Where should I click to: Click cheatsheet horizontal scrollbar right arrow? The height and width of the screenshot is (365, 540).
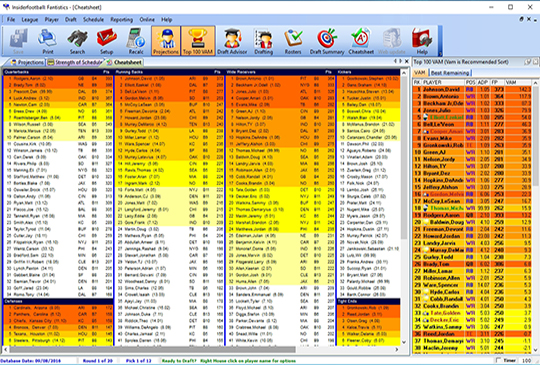click(x=396, y=350)
